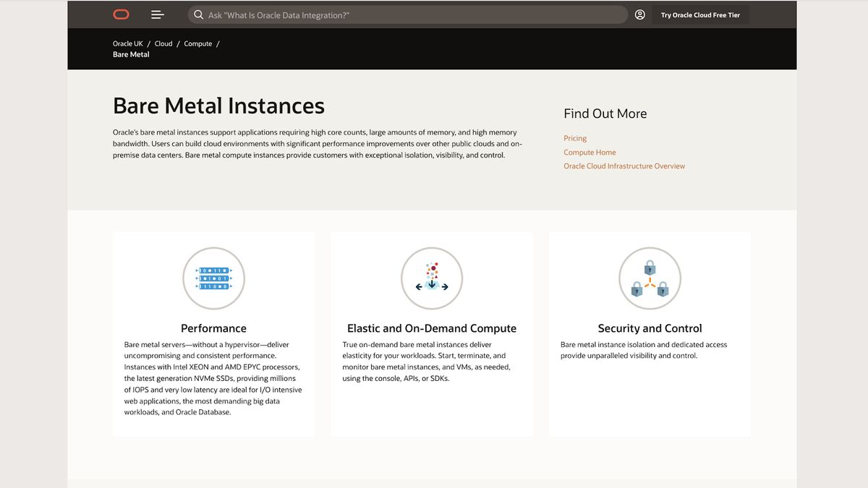
Task: Toggle the site navigation drawer open
Action: 158,14
